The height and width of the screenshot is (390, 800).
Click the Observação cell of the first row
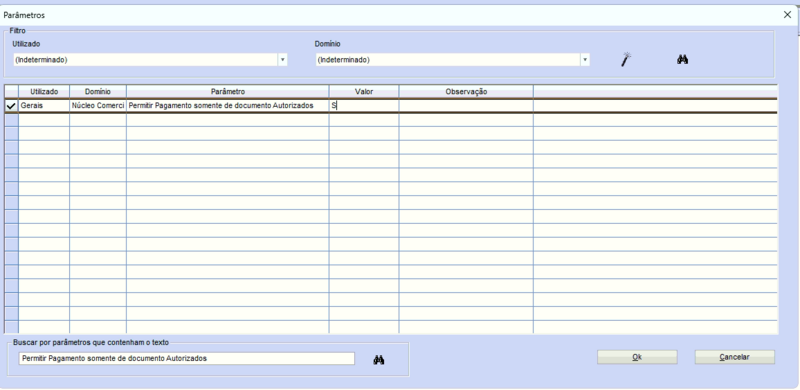point(466,106)
